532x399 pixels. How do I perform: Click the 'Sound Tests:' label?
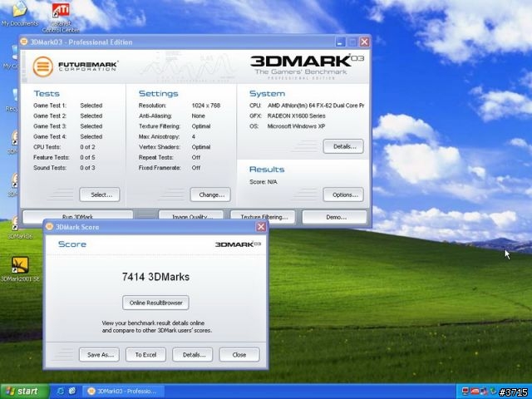tap(50, 168)
